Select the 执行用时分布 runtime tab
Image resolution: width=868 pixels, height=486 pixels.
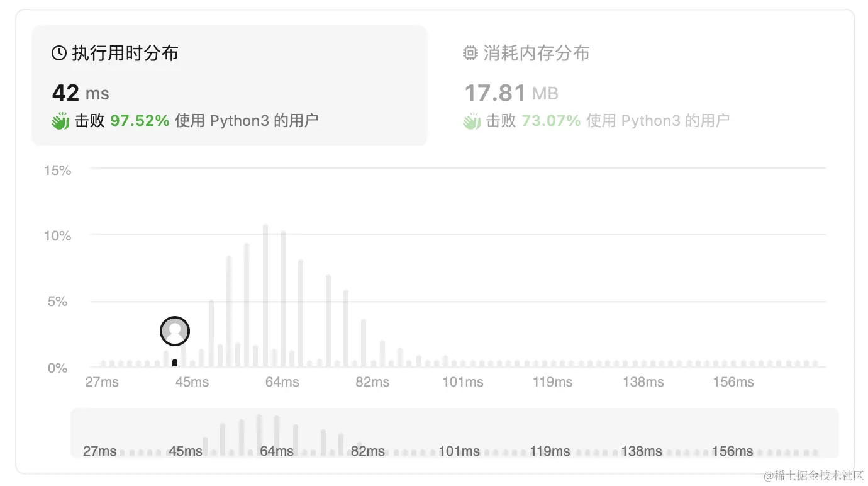229,85
